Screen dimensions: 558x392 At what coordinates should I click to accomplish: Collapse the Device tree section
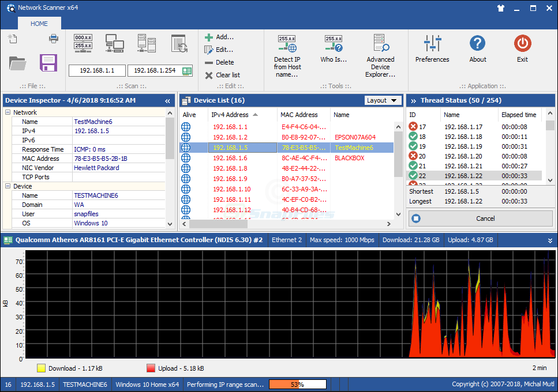8,186
